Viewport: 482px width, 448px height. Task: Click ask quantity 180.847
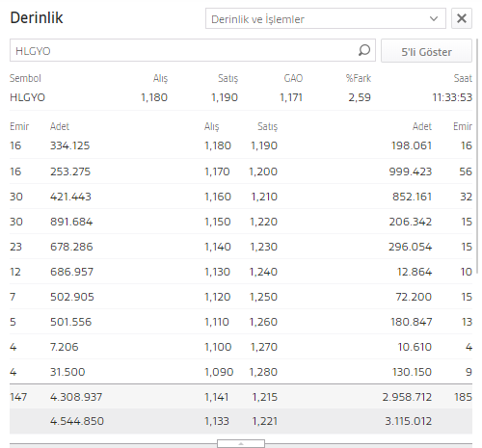[x=412, y=322]
